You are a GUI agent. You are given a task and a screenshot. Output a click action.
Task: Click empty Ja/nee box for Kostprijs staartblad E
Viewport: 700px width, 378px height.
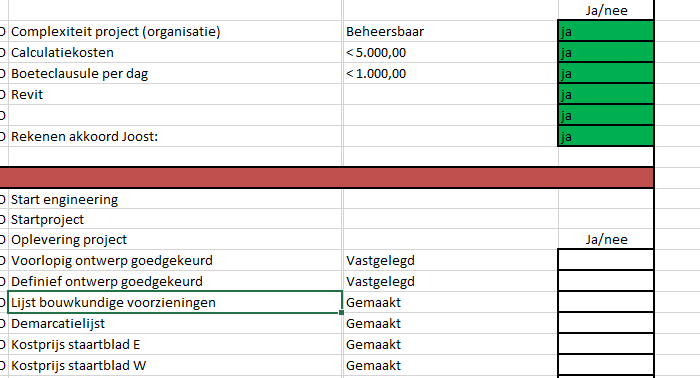[x=606, y=344]
